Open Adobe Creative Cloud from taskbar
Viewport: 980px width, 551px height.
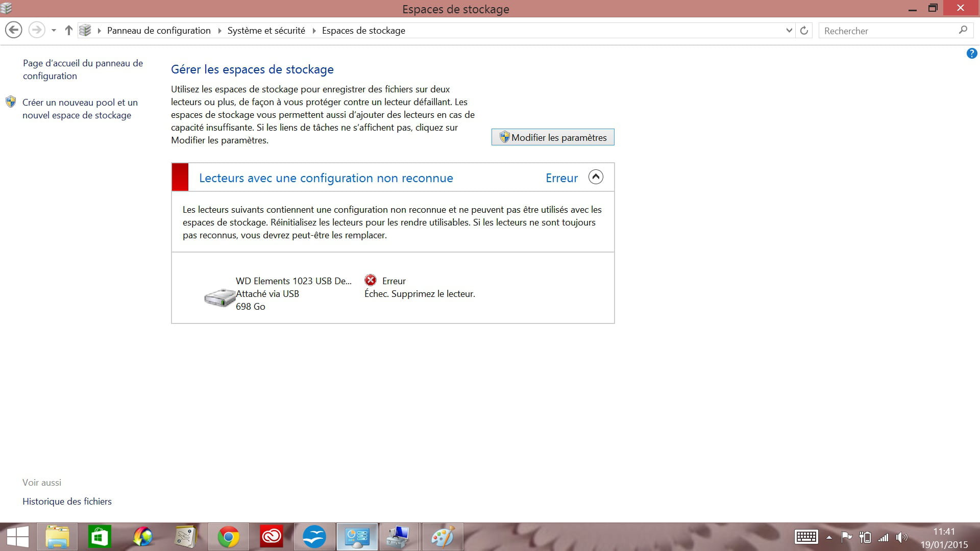pos(271,537)
